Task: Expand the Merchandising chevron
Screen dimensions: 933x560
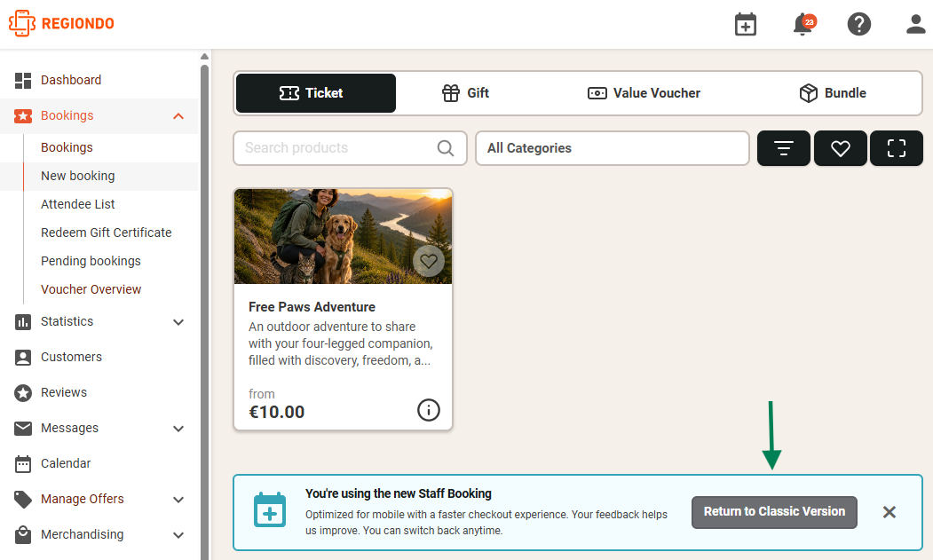Action: click(178, 535)
